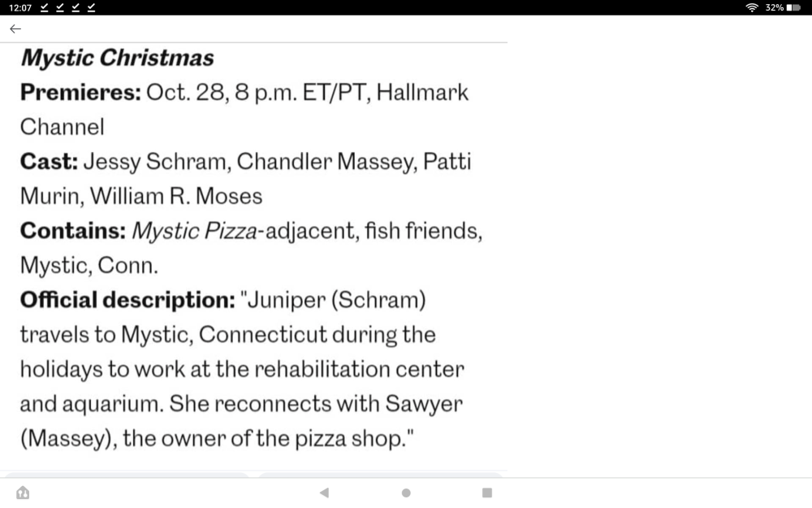Click the William R. Moses cast name

[x=176, y=196]
